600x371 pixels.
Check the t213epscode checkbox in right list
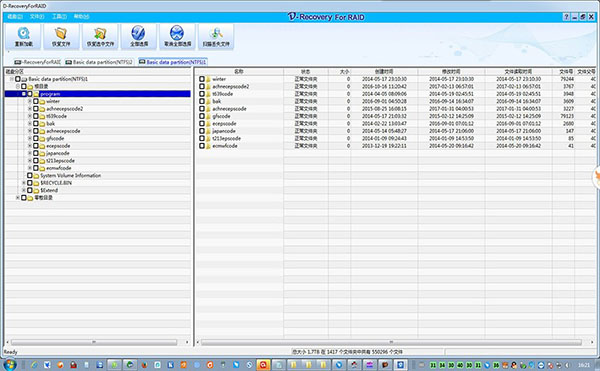pyautogui.click(x=202, y=138)
